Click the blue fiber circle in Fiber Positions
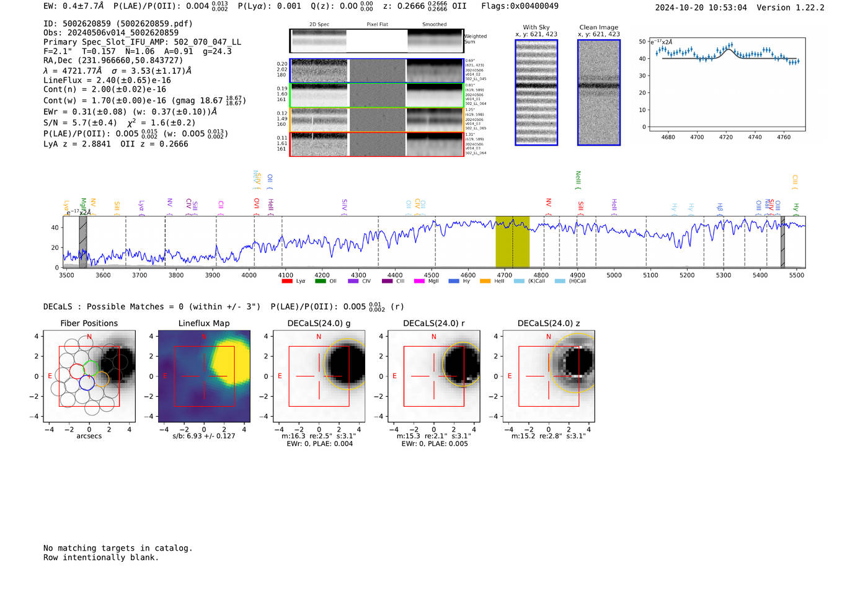 coord(87,383)
